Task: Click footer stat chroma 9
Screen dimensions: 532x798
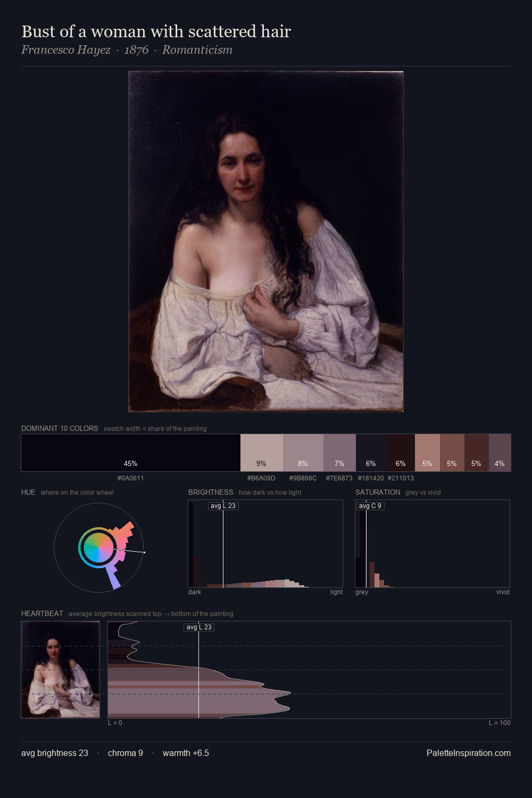Action: pos(126,753)
